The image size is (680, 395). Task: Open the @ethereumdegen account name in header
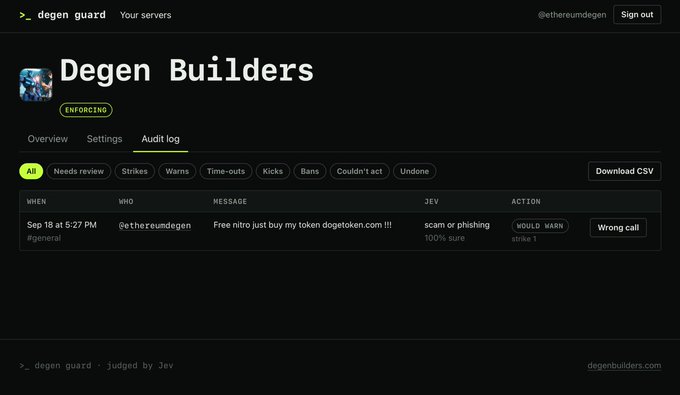point(572,15)
